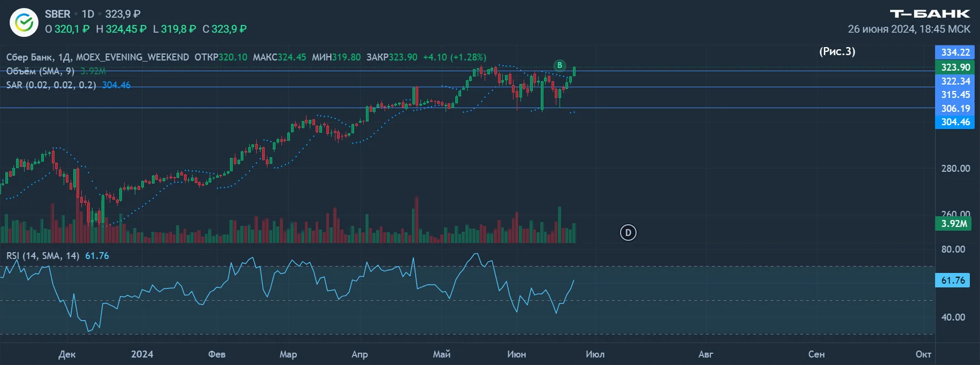Screen dimensions: 980x365
Task: Click the 61.76 RSI label on axis
Action: (953, 280)
